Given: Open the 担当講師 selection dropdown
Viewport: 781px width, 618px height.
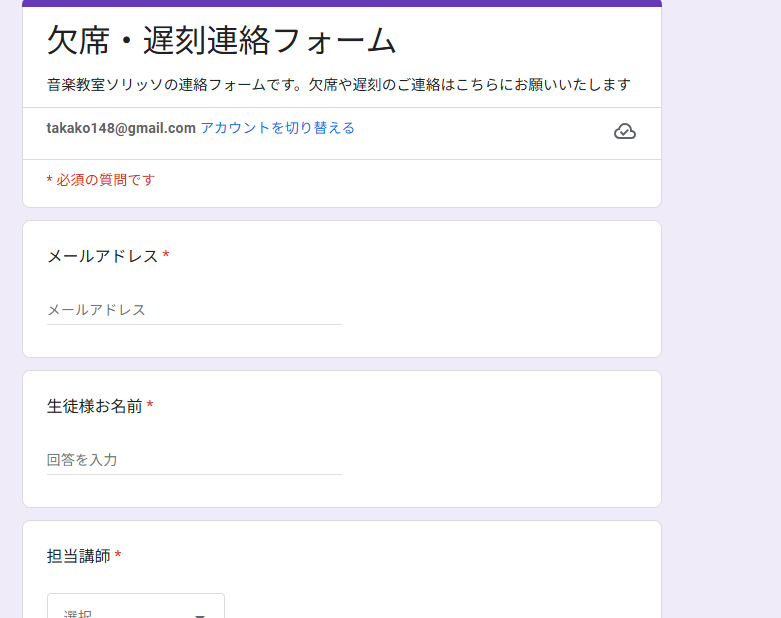Looking at the screenshot, I should [135, 608].
